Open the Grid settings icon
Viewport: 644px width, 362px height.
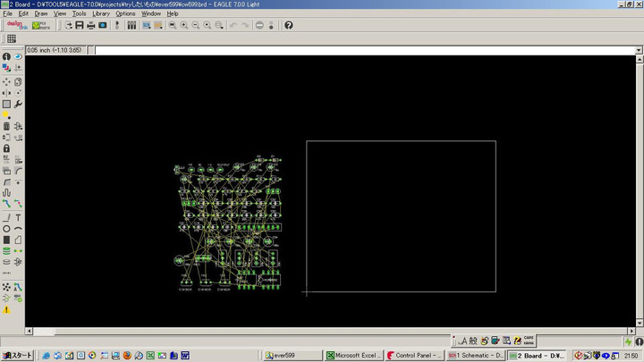12,39
